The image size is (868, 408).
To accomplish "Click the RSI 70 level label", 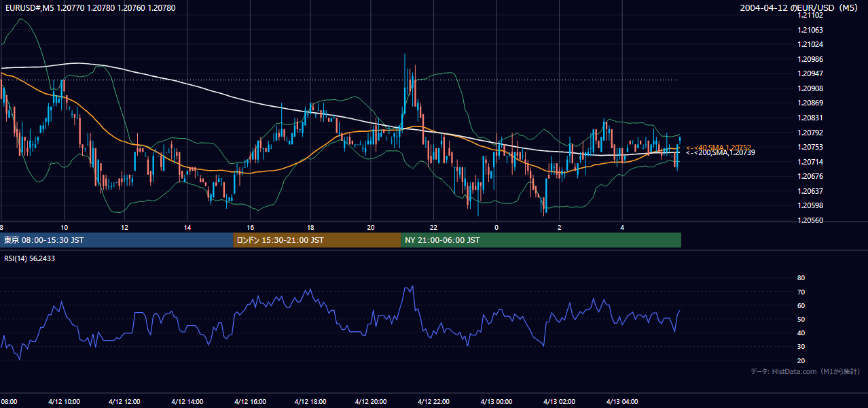I will click(x=801, y=292).
